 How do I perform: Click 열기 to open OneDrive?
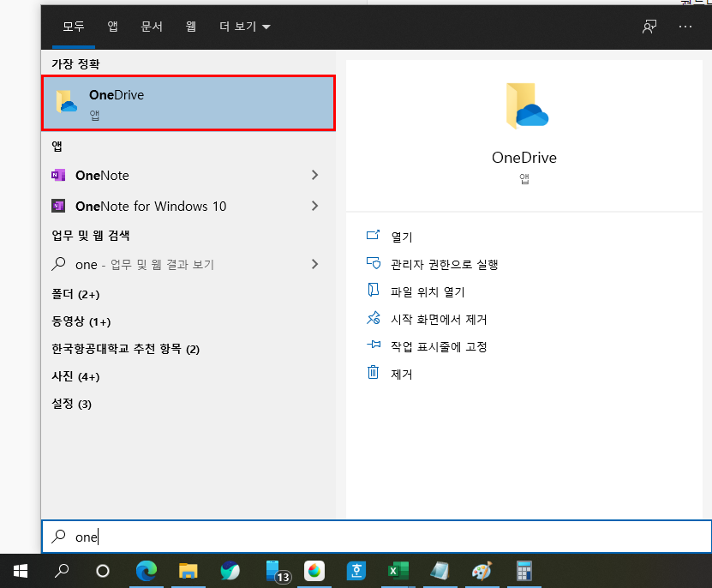tap(402, 237)
